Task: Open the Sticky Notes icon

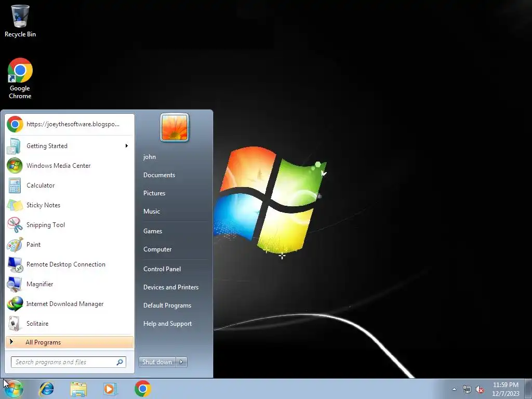Action: point(15,205)
